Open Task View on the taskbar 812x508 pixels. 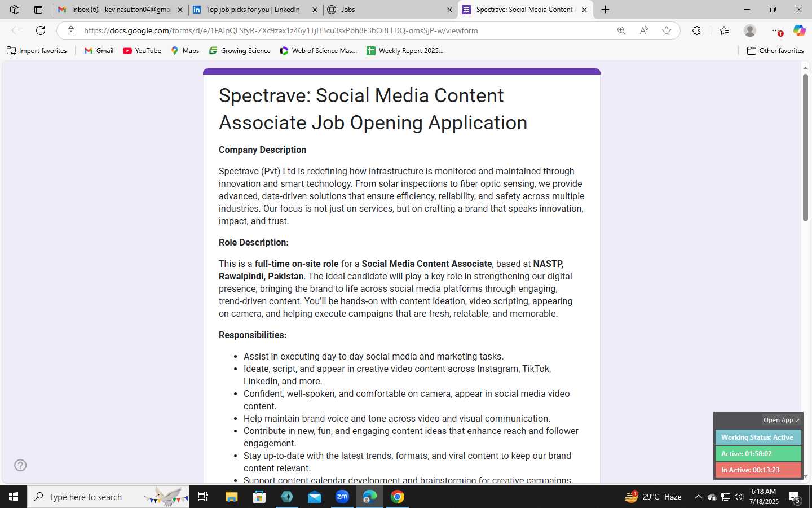[203, 497]
